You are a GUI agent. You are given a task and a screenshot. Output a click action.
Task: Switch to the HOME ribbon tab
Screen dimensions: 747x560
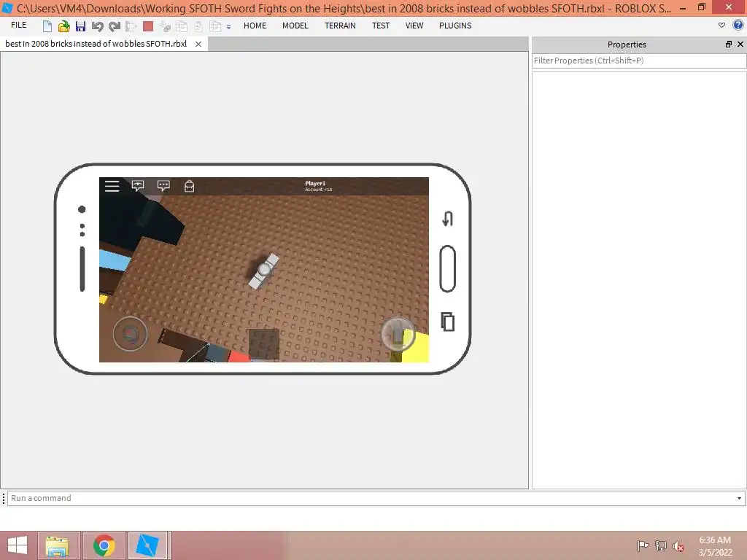tap(255, 26)
